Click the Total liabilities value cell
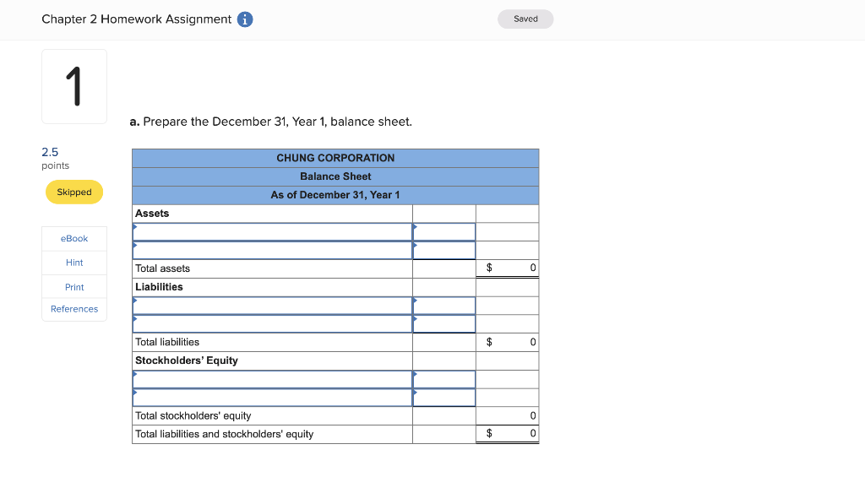Image resolution: width=865 pixels, height=504 pixels. [x=507, y=342]
